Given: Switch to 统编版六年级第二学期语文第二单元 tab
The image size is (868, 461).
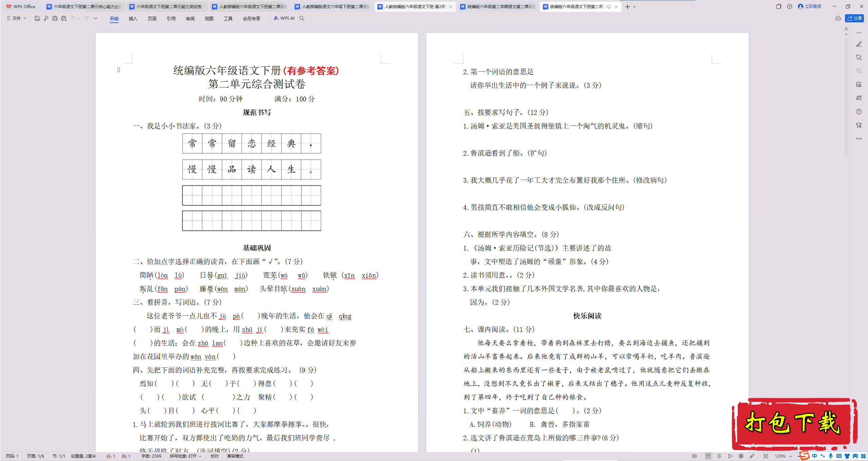Looking at the screenshot, I should [x=498, y=7].
